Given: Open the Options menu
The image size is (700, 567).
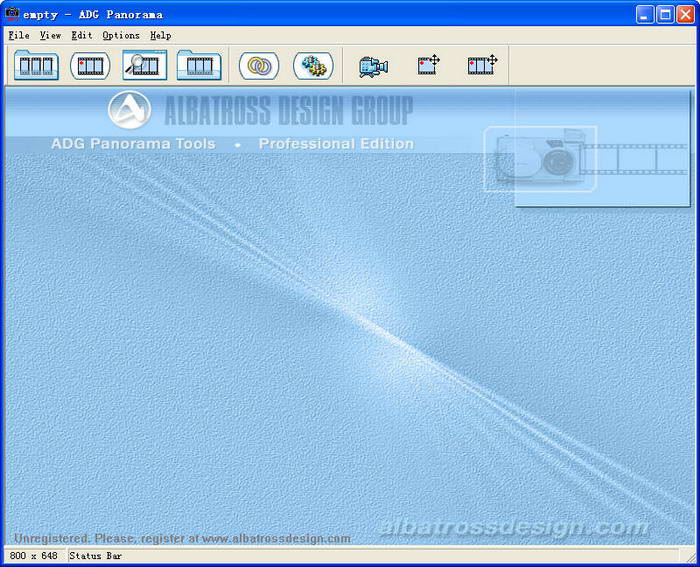Looking at the screenshot, I should pos(121,35).
